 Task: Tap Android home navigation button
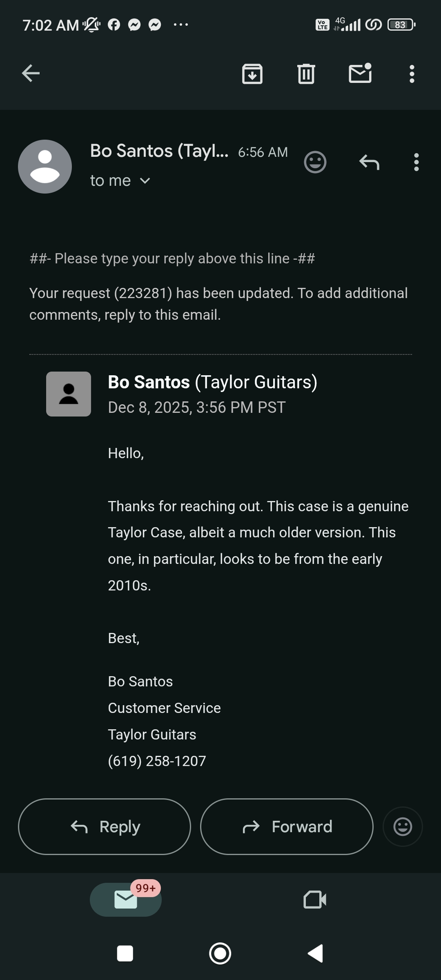220,953
